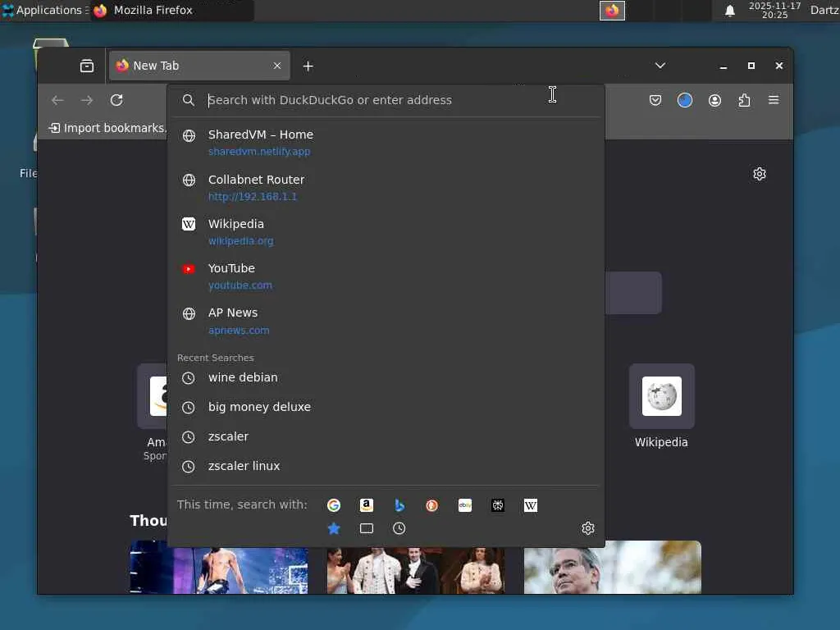This screenshot has height=630, width=840.
Task: Search open tabs using the tab icon
Action: (367, 529)
